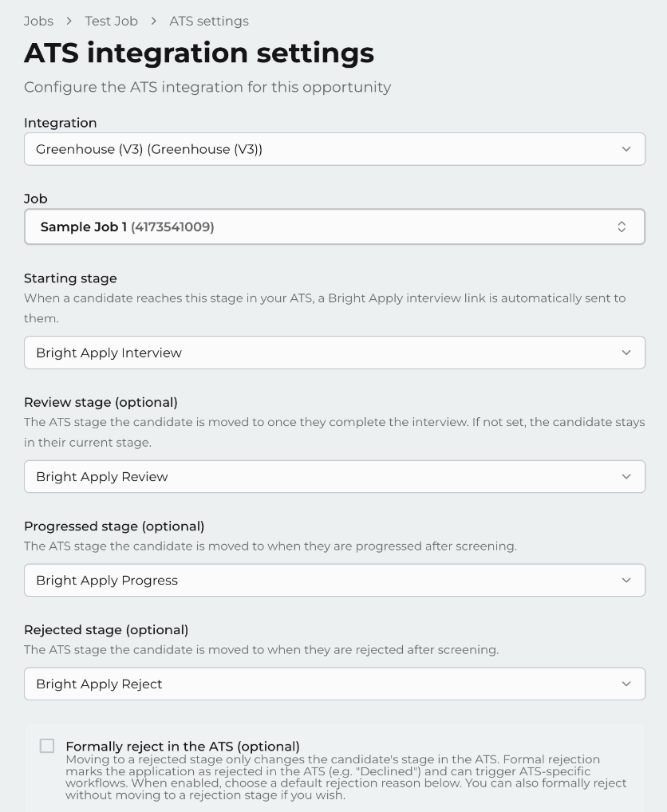Open the Bright Apply Reject dropdown
The image size is (667, 812).
(334, 684)
